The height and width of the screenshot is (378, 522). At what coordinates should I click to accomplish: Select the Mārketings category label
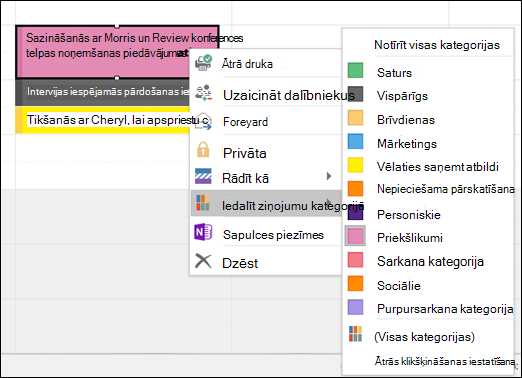point(407,144)
